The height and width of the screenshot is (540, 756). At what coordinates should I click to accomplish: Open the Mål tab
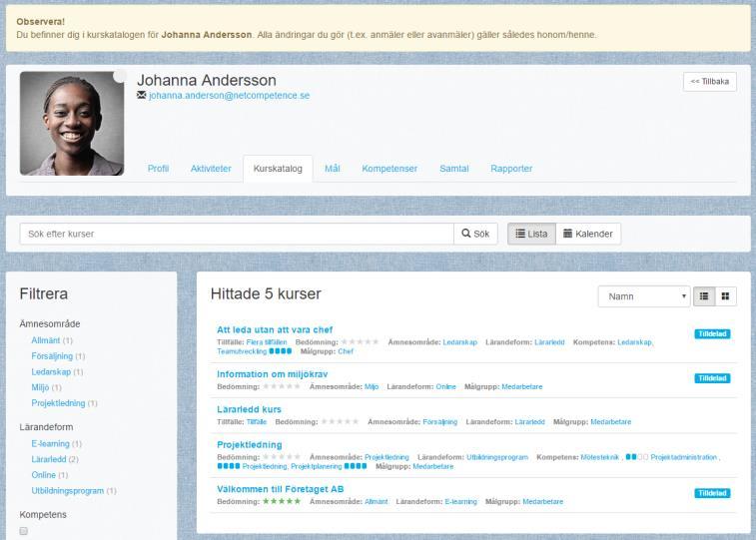pos(333,169)
